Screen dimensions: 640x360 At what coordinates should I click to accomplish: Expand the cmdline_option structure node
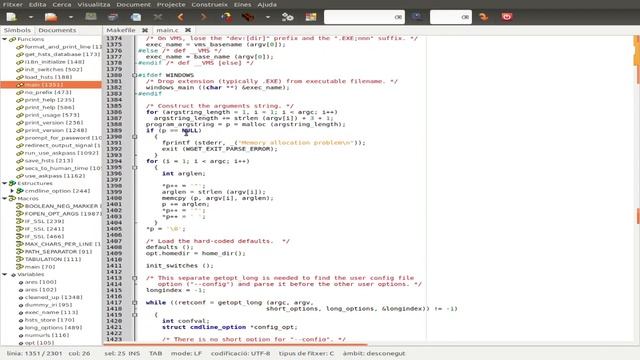pos(12,191)
